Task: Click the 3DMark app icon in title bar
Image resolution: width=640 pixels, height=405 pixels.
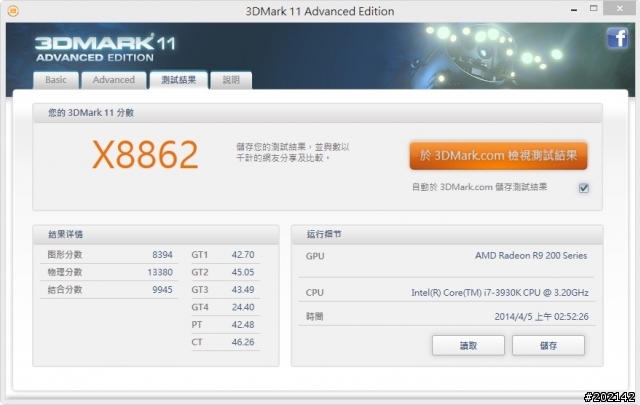Action: [x=13, y=11]
